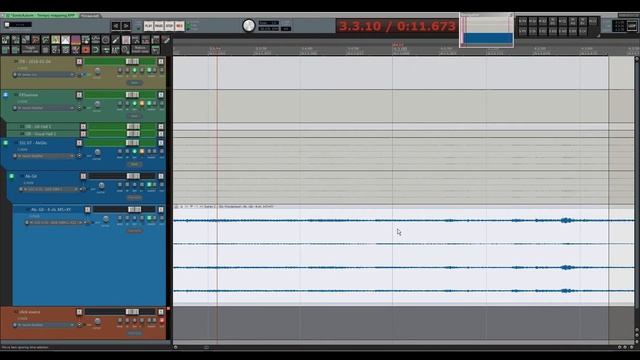
Task: Open the input dropdown on the Ak-Git 4-ch track
Action: [x=55, y=223]
